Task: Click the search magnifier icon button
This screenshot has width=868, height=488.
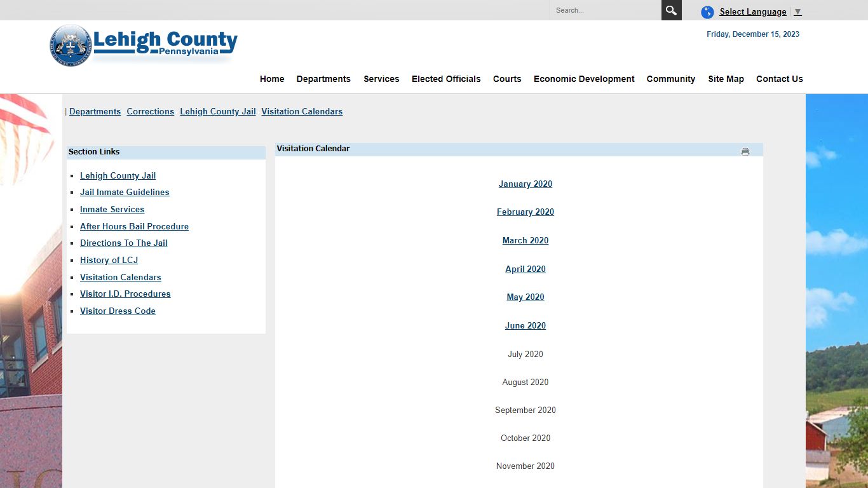Action: 671,10
